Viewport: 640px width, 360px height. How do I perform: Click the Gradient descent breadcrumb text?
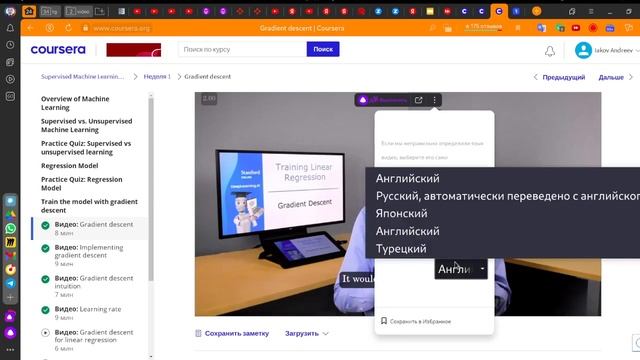click(x=207, y=77)
